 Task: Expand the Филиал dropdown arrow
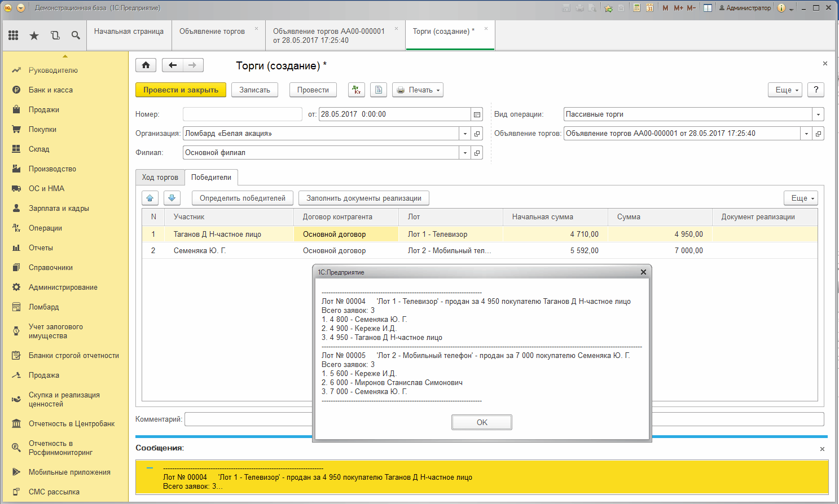pyautogui.click(x=465, y=153)
